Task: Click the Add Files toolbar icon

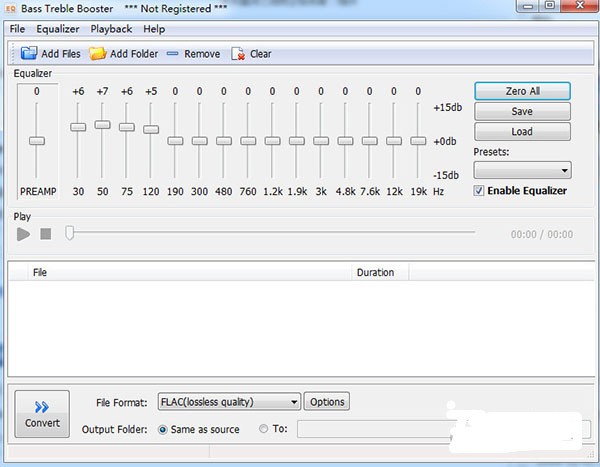Action: point(29,54)
